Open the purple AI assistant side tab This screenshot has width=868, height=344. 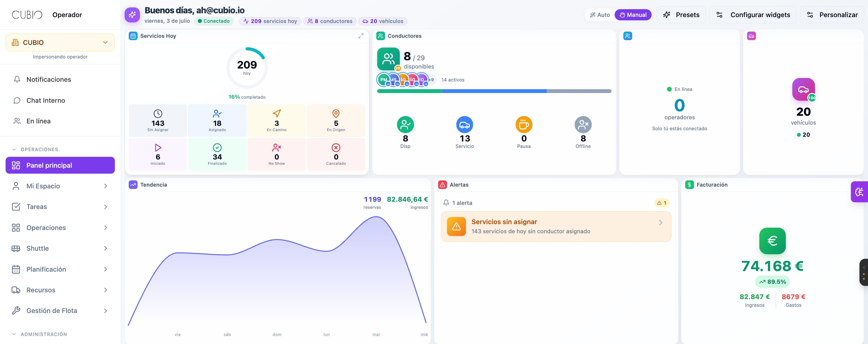(x=859, y=192)
